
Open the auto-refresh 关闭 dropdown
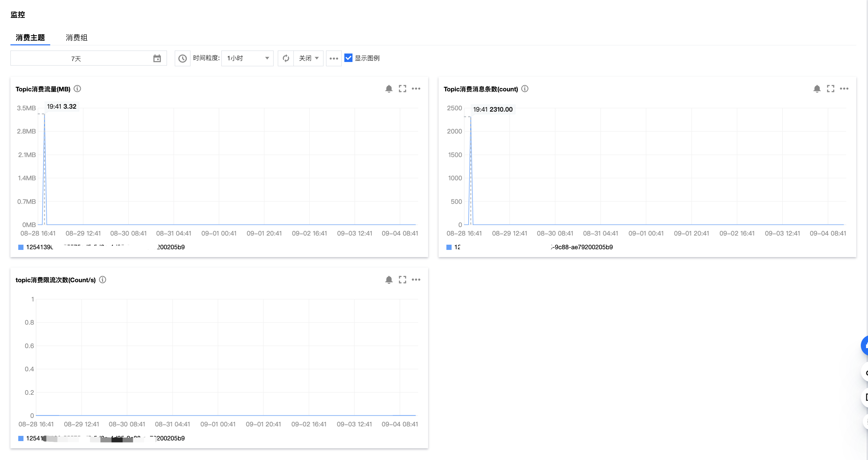click(308, 58)
